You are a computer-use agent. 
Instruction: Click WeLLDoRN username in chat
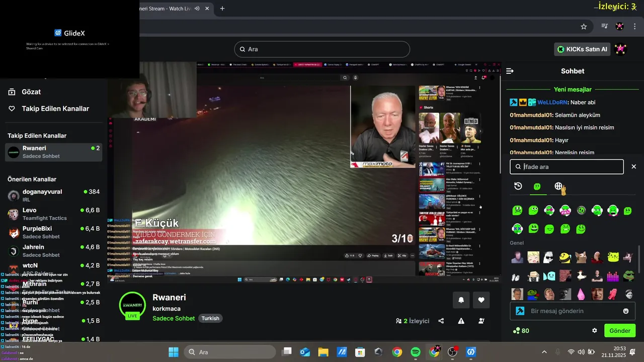553,102
